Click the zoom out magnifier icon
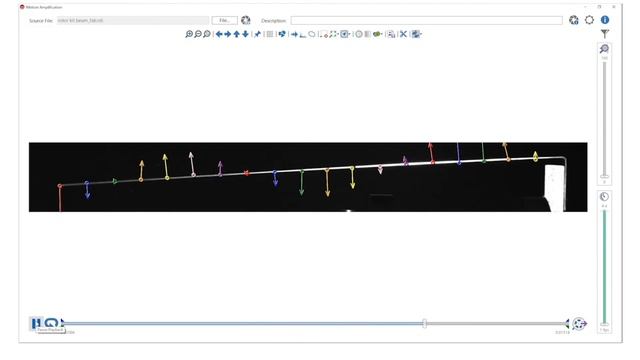The image size is (640, 360). (x=198, y=34)
